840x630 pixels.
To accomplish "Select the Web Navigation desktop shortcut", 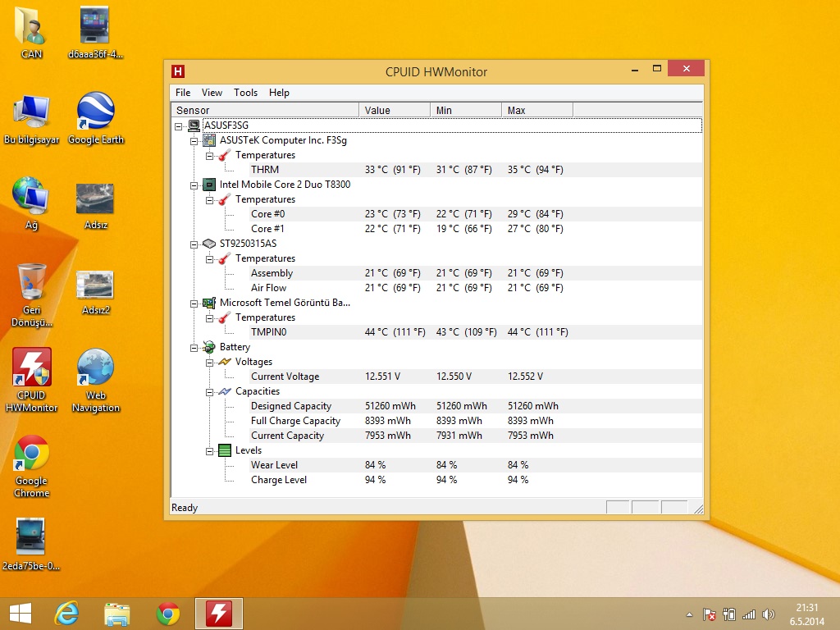I will click(x=96, y=381).
